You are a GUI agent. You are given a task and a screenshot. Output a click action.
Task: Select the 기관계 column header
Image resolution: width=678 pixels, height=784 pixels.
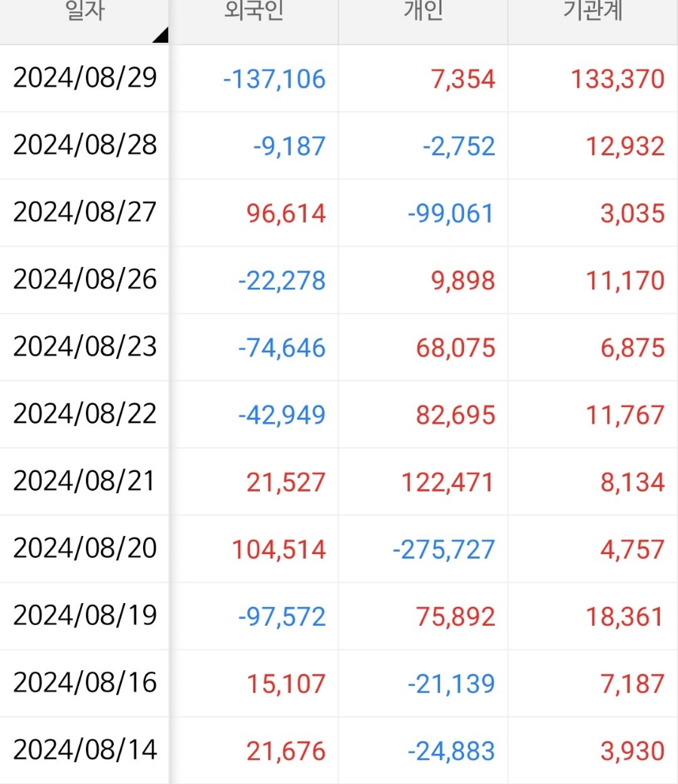593,11
